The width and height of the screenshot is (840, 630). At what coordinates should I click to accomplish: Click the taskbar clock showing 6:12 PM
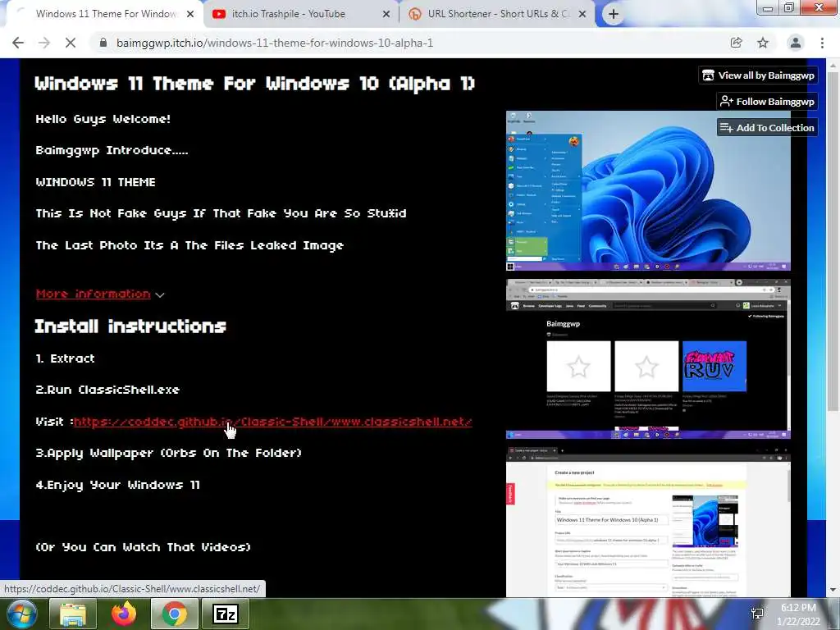798,614
